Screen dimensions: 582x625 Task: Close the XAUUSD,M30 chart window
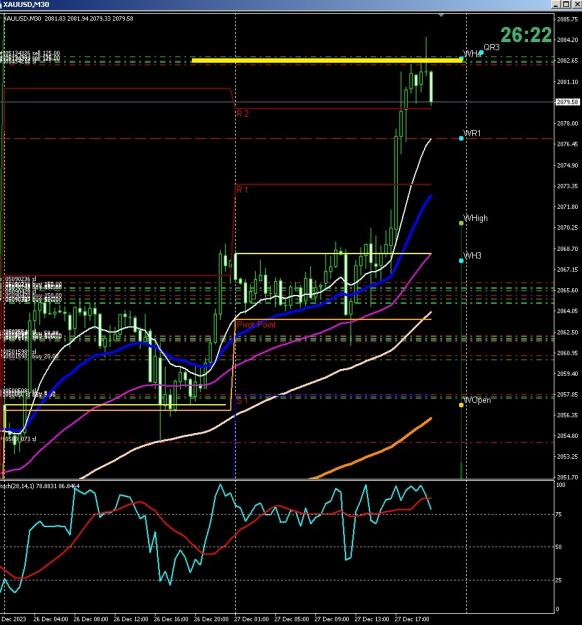pyautogui.click(x=577, y=4)
